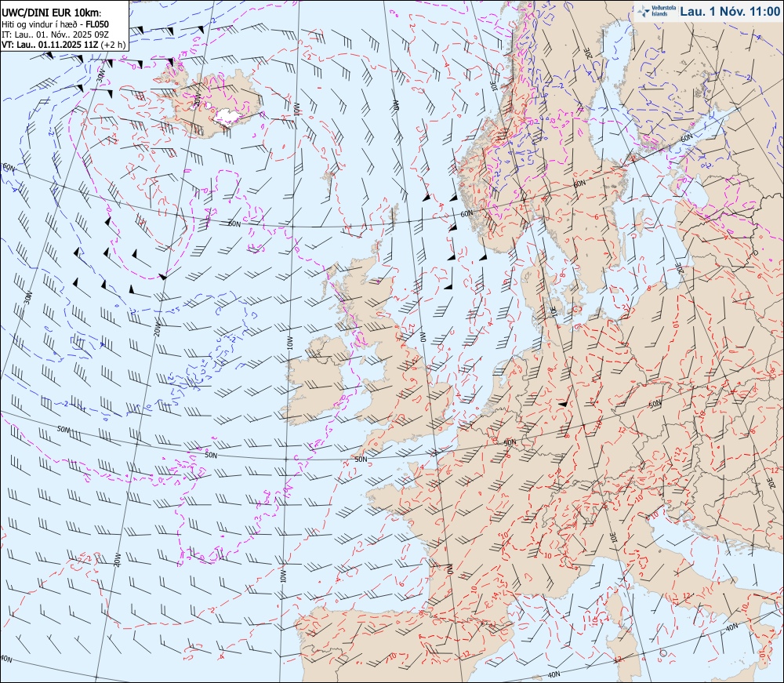The height and width of the screenshot is (683, 784).
Task: Click the Veðurstofa Íslands logo
Action: coord(656,11)
